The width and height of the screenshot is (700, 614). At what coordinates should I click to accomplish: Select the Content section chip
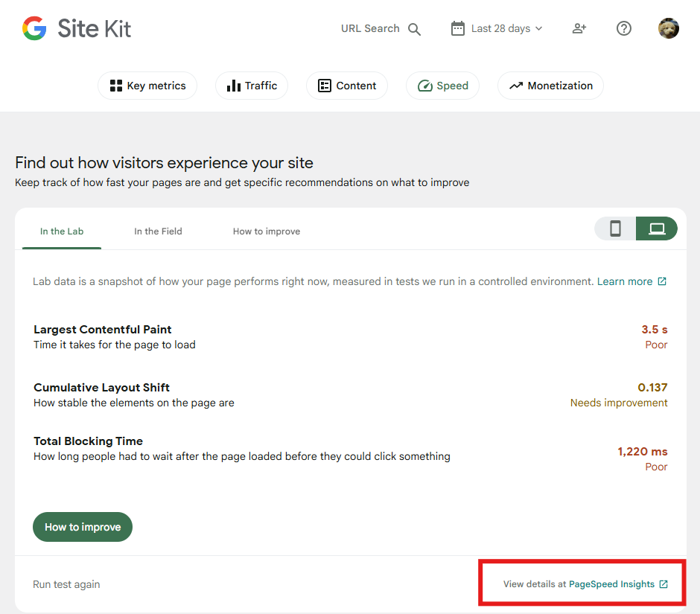347,86
